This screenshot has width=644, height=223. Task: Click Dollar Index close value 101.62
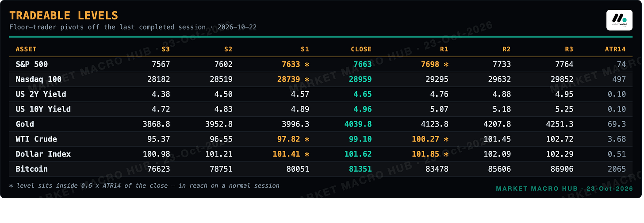pyautogui.click(x=357, y=154)
